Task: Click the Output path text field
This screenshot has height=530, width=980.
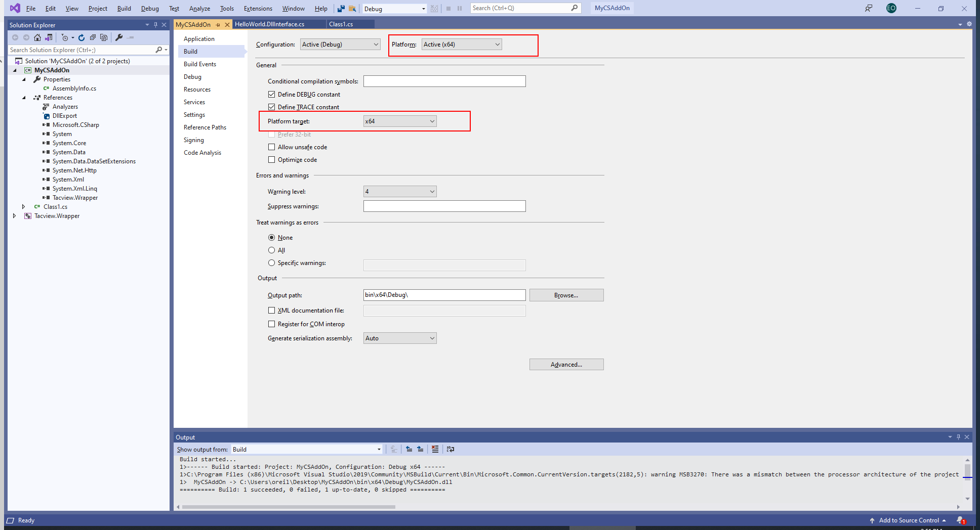Action: 444,295
